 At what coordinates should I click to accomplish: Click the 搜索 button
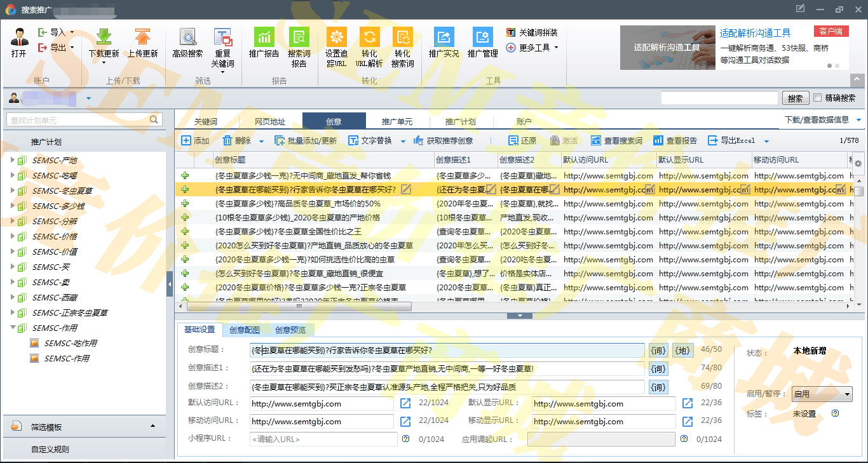[795, 98]
